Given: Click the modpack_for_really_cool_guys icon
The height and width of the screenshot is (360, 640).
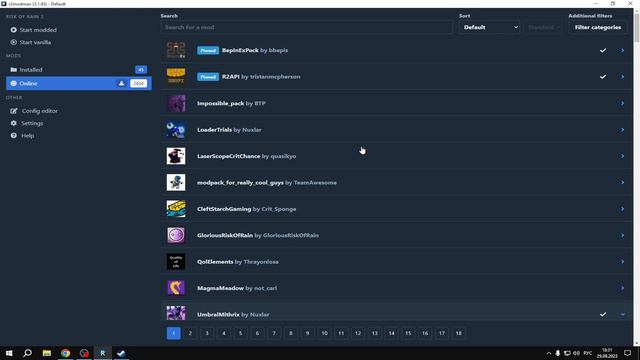Looking at the screenshot, I should [x=176, y=182].
